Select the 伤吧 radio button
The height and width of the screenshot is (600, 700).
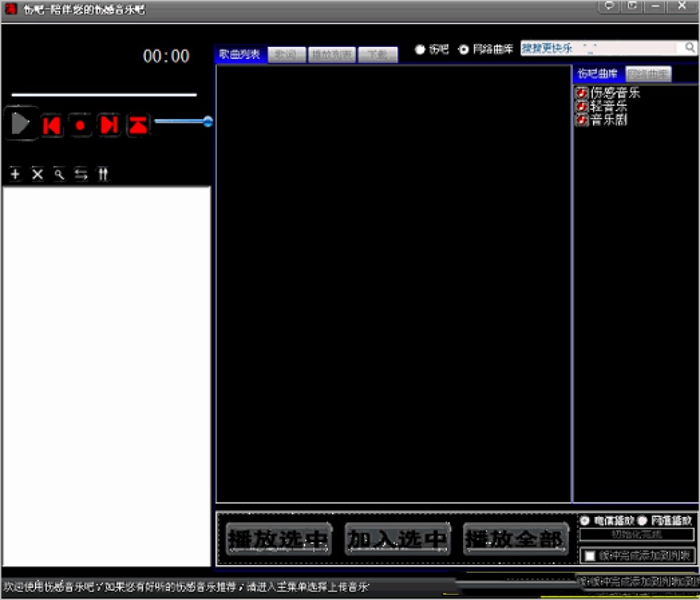[420, 50]
